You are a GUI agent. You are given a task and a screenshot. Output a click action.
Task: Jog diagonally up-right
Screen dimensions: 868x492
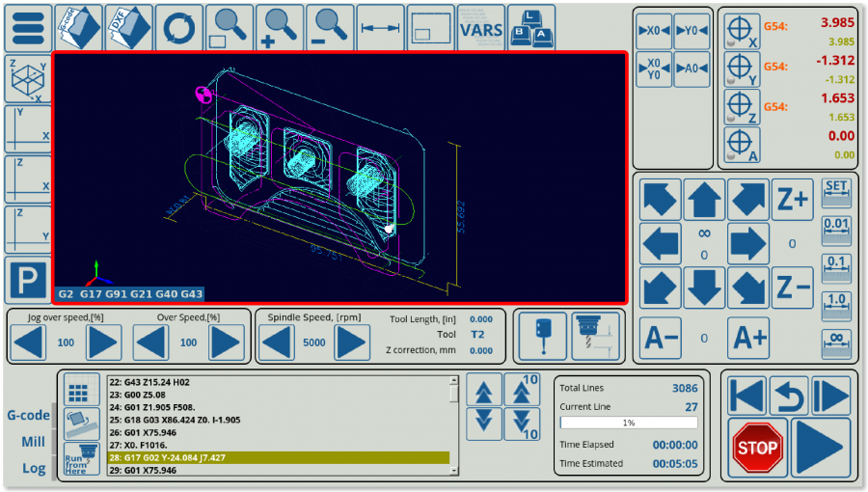tap(748, 200)
